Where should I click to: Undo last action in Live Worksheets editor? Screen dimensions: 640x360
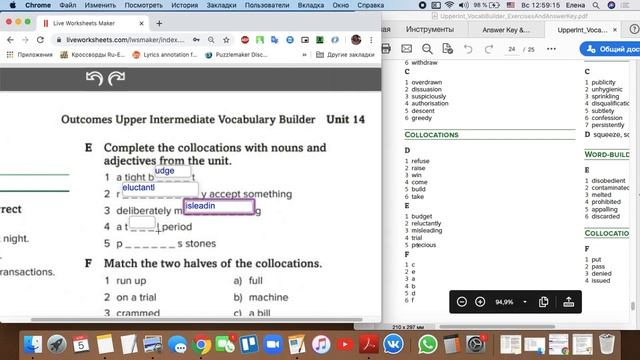pos(94,78)
